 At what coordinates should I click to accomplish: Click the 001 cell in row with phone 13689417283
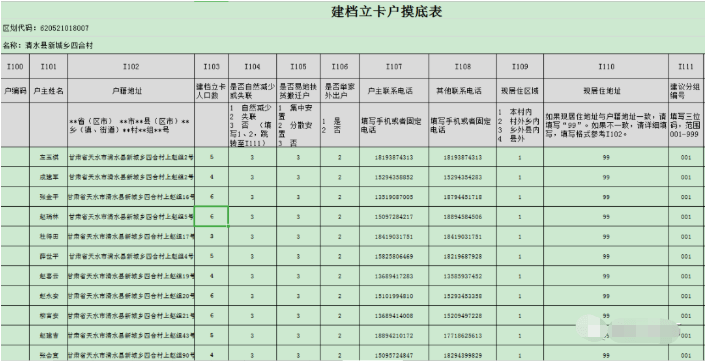tap(686, 276)
